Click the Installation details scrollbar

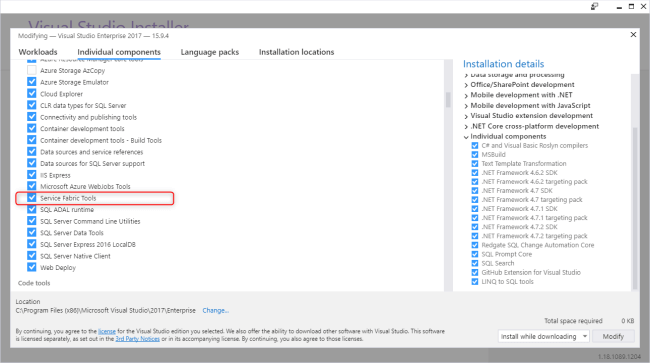pyautogui.click(x=635, y=208)
